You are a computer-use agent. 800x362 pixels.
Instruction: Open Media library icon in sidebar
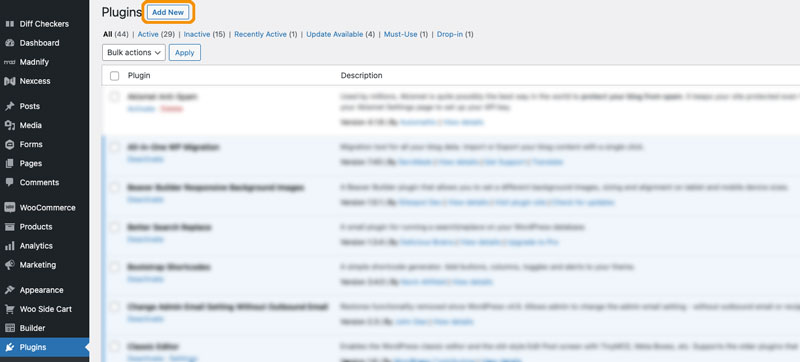9,125
